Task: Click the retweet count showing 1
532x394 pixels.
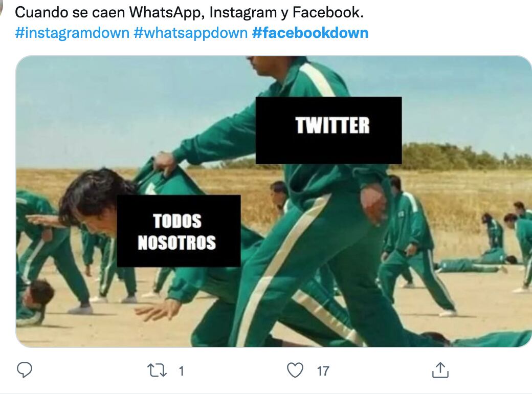Action: 182,371
